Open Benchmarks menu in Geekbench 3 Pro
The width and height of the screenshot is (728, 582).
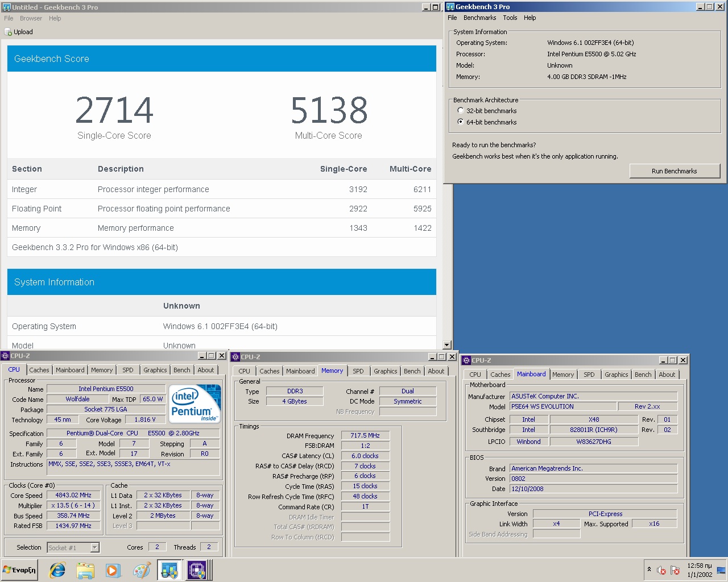479,18
